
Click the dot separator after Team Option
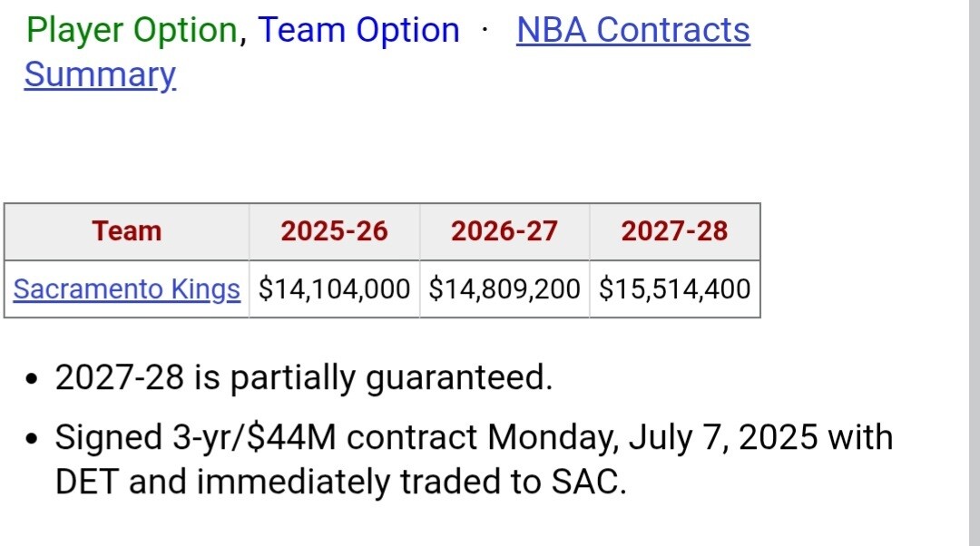click(485, 29)
